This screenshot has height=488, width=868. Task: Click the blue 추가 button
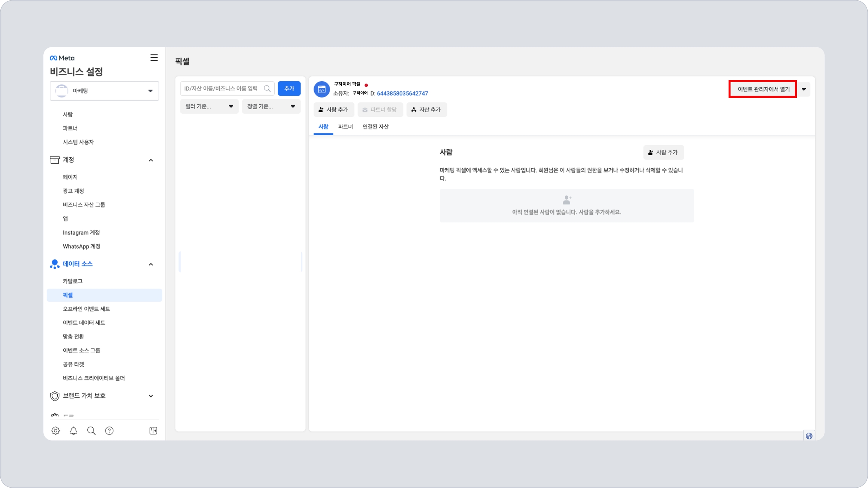[x=289, y=88]
